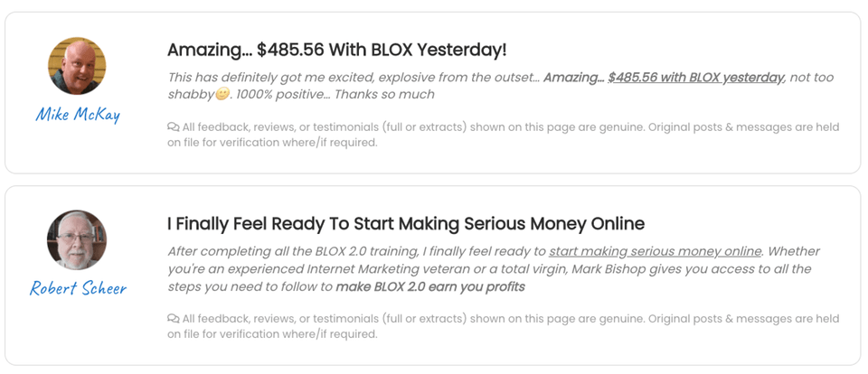Screen dimensions: 868x374
Task: Click the smiley emoji after 'shabby'
Action: click(222, 95)
